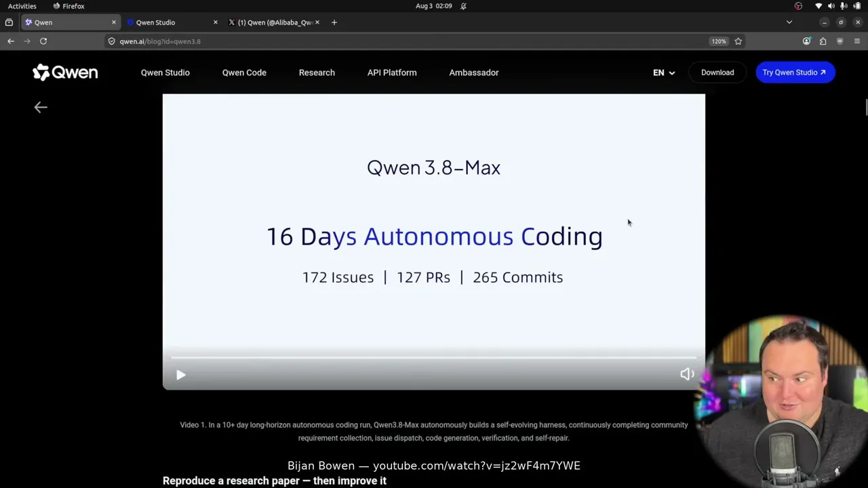Open the Ambassador page
This screenshot has width=868, height=488.
click(x=474, y=73)
